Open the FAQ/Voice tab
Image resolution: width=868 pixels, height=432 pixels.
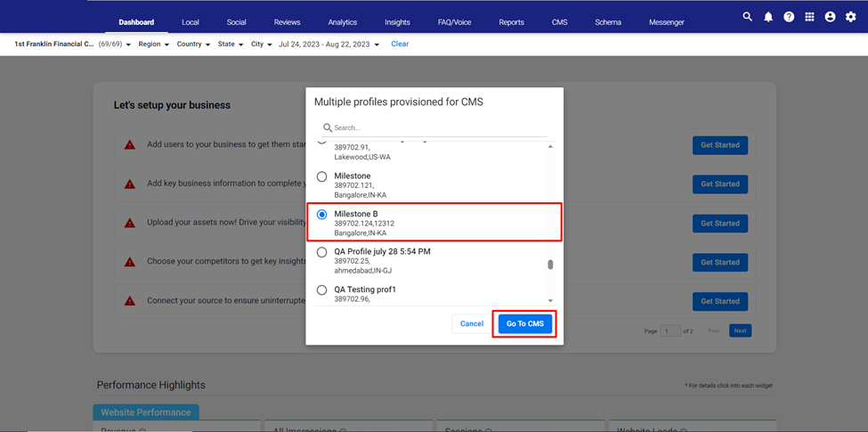coord(455,22)
